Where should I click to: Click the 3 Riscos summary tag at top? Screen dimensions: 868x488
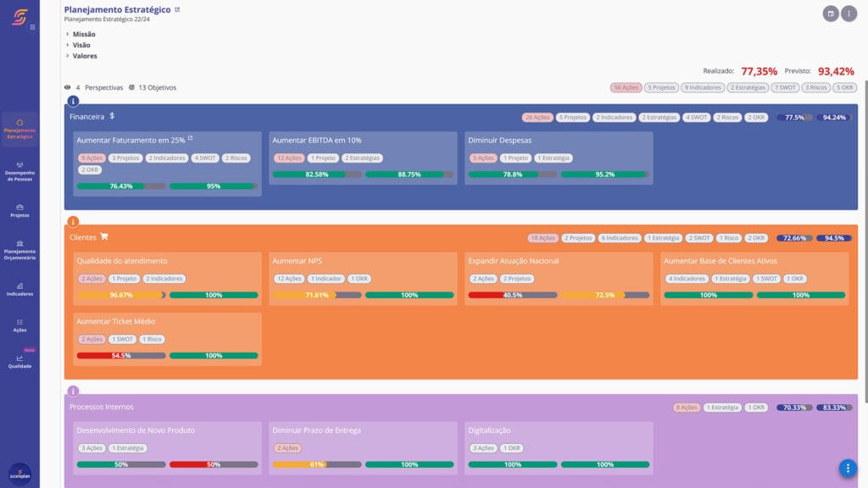(816, 87)
